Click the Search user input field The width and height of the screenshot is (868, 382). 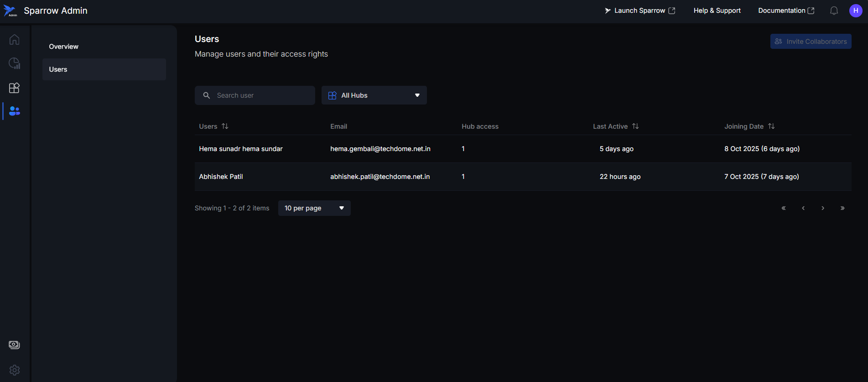[260, 95]
